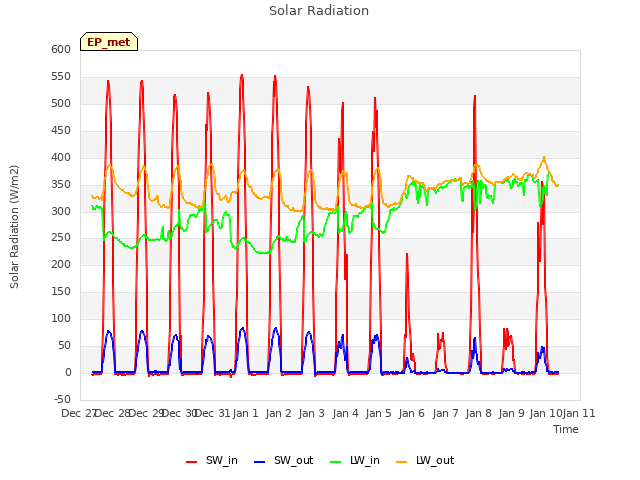Click the 500 y-axis tick label

point(61,103)
